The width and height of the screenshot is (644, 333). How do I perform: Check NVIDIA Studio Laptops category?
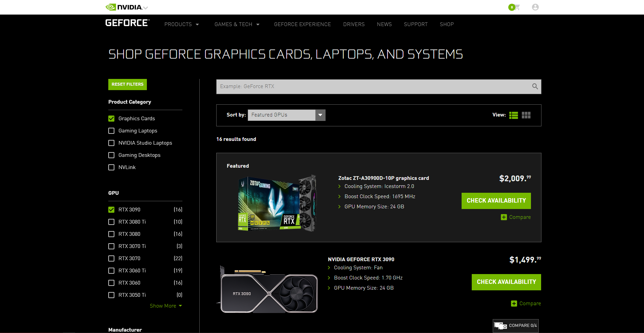111,143
